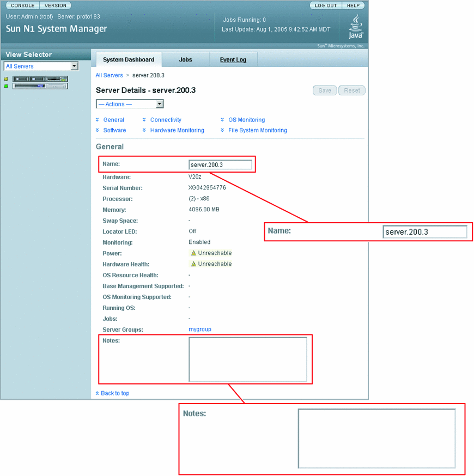The height and width of the screenshot is (476, 474).
Task: Select the second server thumbnail in View Selector
Action: 40,86
